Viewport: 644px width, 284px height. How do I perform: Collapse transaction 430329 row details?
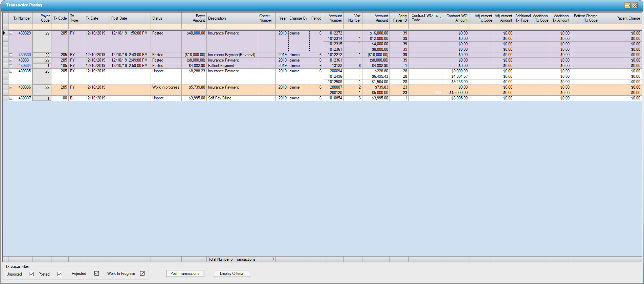tap(11, 33)
